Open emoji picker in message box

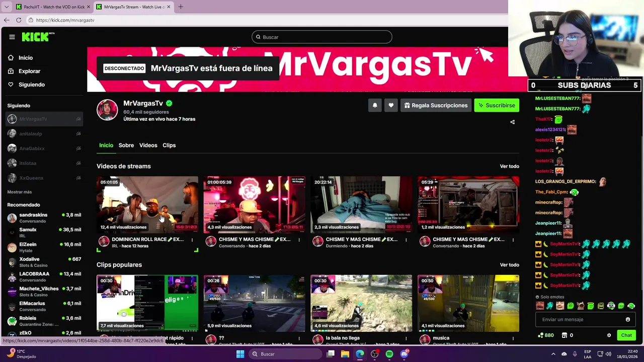(628, 319)
